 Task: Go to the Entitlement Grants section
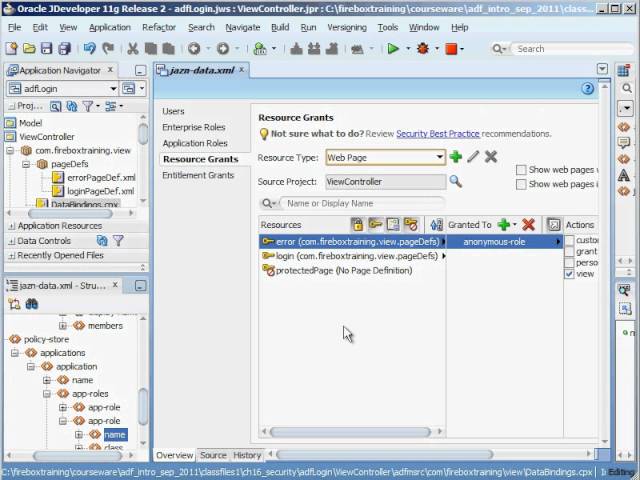[198, 175]
